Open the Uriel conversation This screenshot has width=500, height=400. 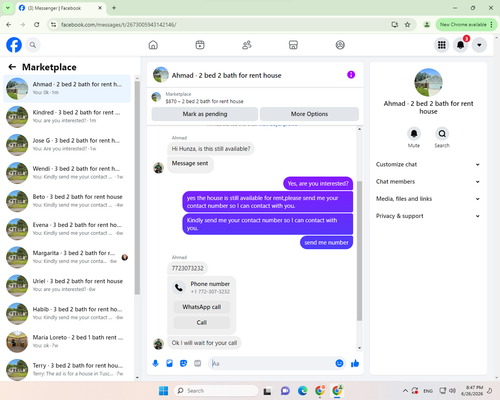coord(67,285)
